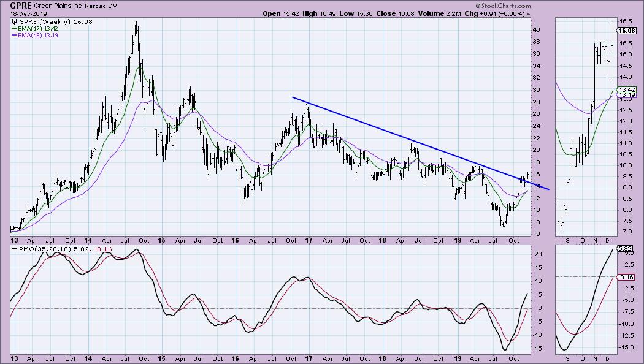Click the -10 label on the main PMO axis
The image size is (644, 364).
pyautogui.click(x=537, y=335)
